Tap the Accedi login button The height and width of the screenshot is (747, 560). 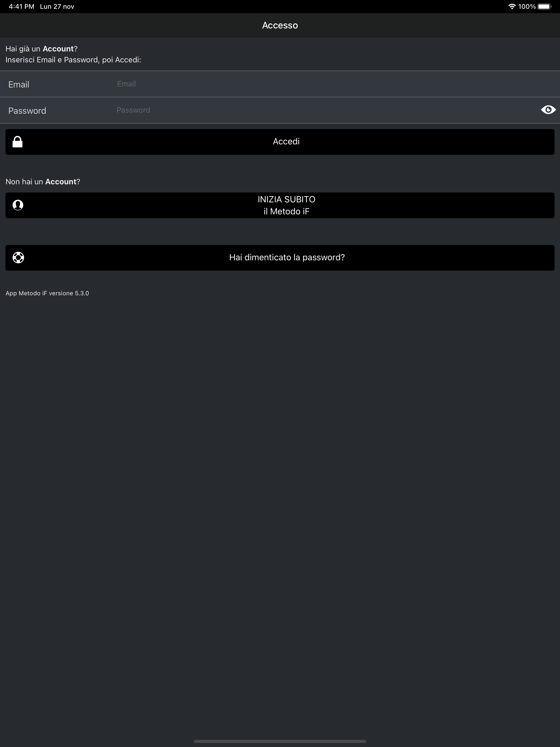coord(280,142)
